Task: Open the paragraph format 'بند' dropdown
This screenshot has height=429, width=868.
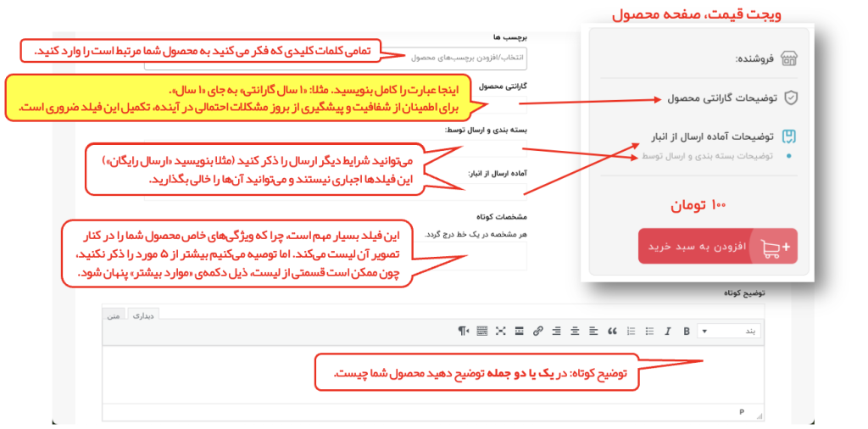Action: 730,331
